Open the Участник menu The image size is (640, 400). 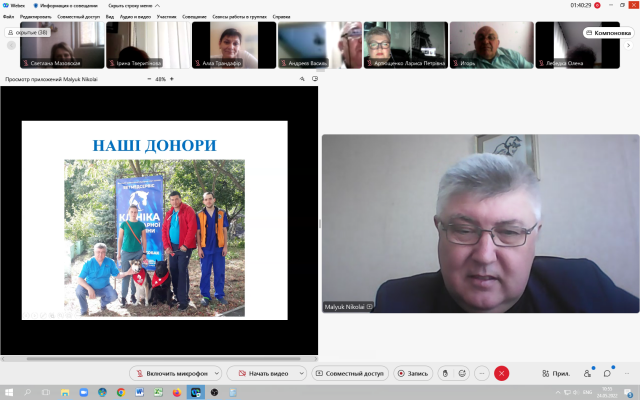[x=167, y=17]
